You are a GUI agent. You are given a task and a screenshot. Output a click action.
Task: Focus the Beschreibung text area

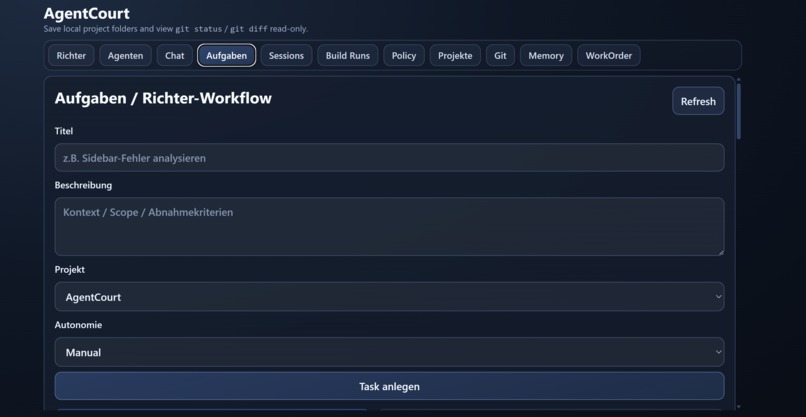[389, 227]
